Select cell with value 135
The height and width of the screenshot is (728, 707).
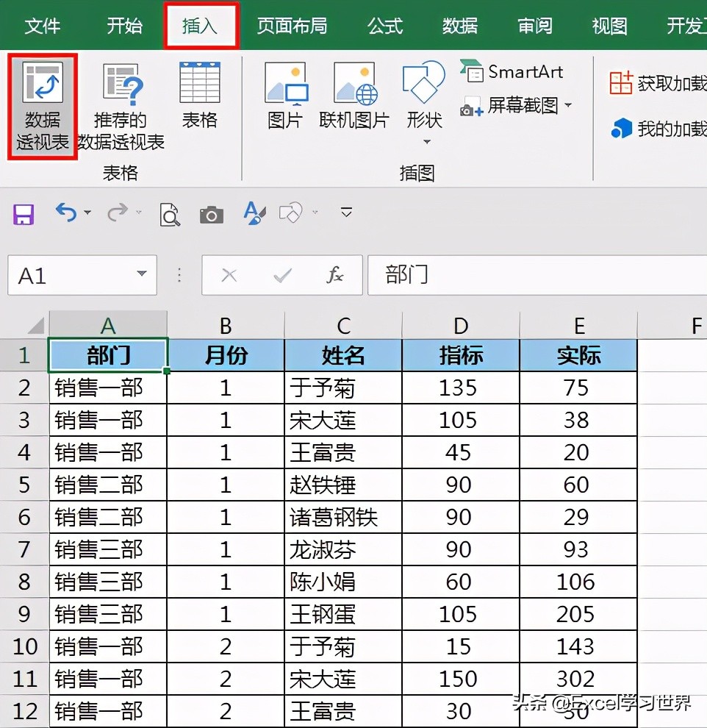[461, 388]
